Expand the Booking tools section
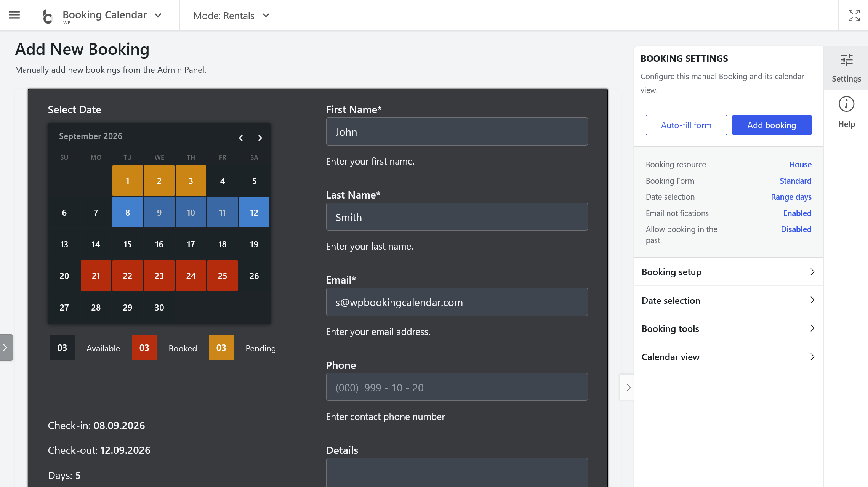The width and height of the screenshot is (868, 487). click(x=729, y=328)
